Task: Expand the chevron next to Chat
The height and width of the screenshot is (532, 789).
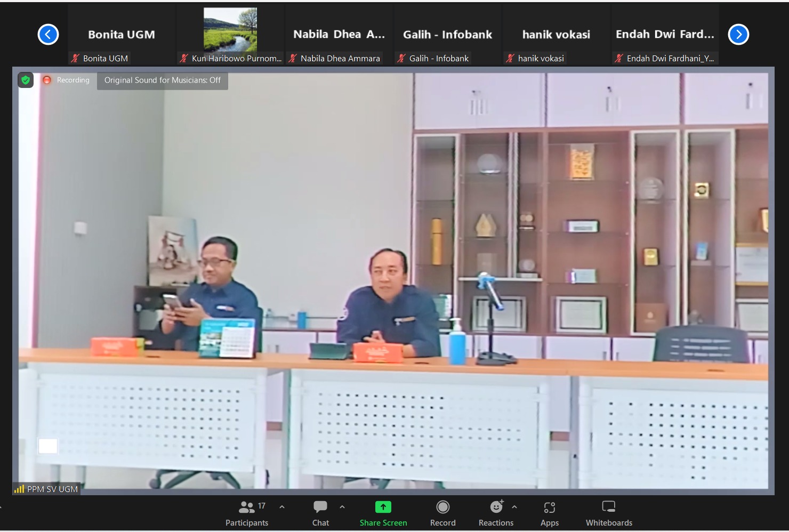Action: tap(342, 506)
